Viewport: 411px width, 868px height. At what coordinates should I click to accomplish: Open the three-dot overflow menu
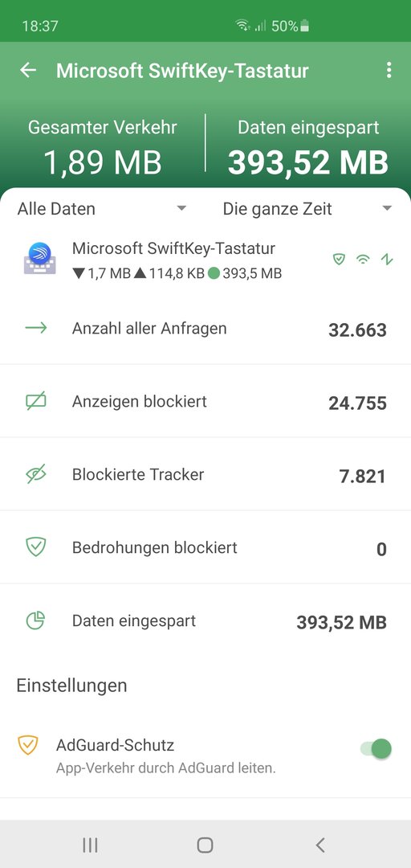click(x=389, y=70)
